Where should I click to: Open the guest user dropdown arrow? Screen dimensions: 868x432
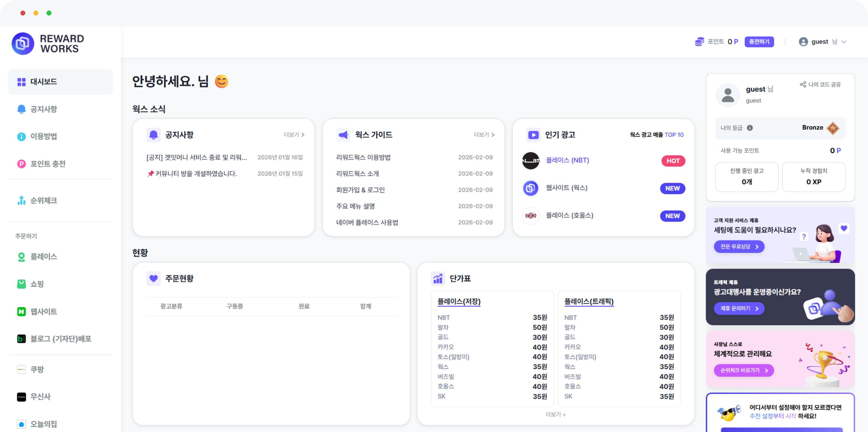click(844, 42)
